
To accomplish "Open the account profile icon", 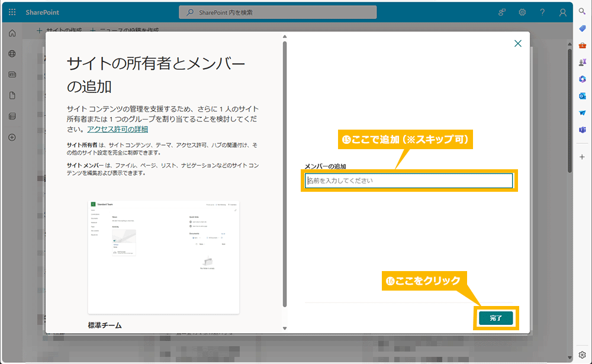I will click(x=562, y=12).
